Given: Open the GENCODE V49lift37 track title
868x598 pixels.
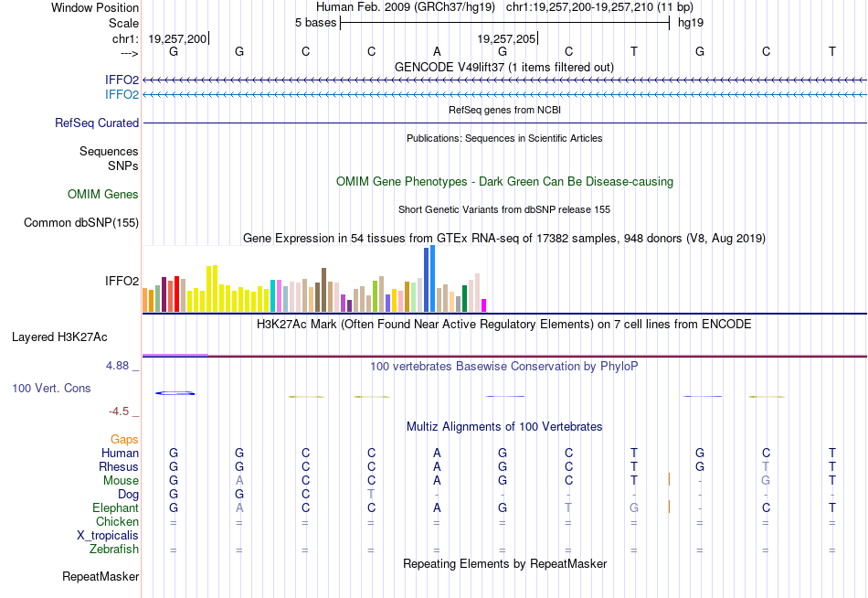Looking at the screenshot, I should coord(503,67).
